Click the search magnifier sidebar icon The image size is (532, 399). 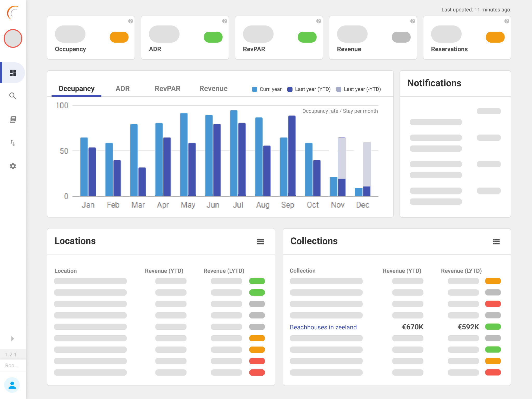(x=13, y=96)
